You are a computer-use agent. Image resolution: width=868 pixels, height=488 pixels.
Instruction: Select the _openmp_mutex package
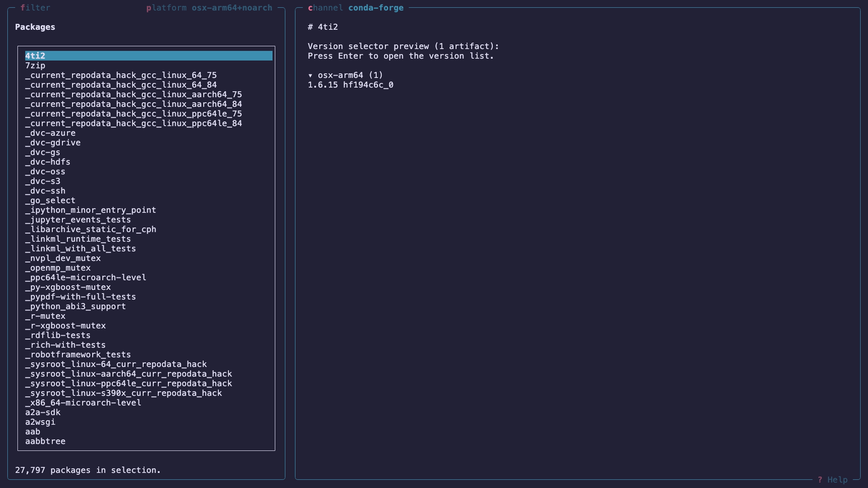[x=58, y=267]
